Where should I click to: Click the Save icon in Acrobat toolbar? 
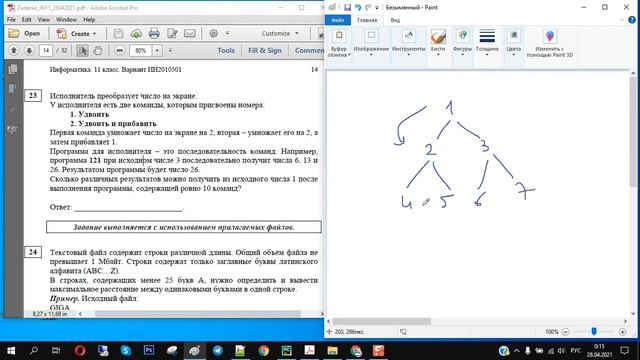click(118, 33)
